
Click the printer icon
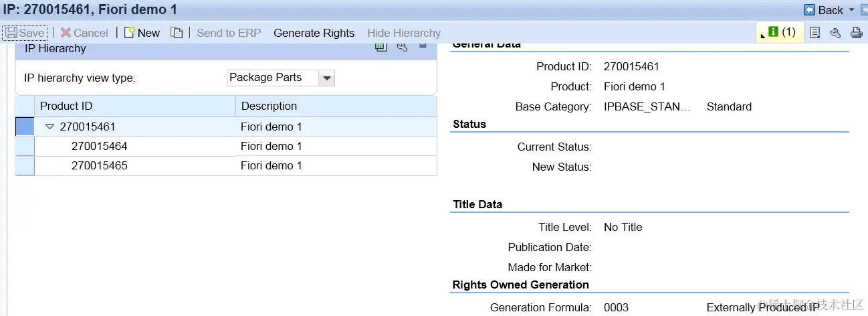[856, 32]
